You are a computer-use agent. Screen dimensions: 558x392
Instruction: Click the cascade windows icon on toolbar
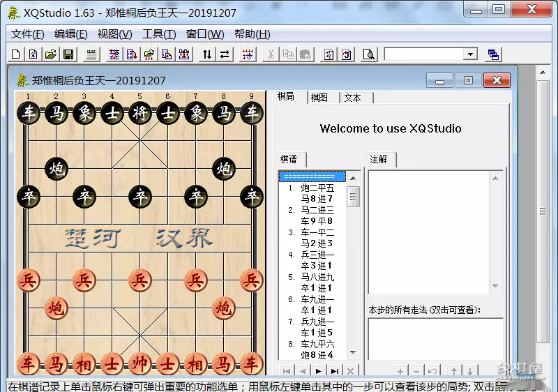coord(493,54)
